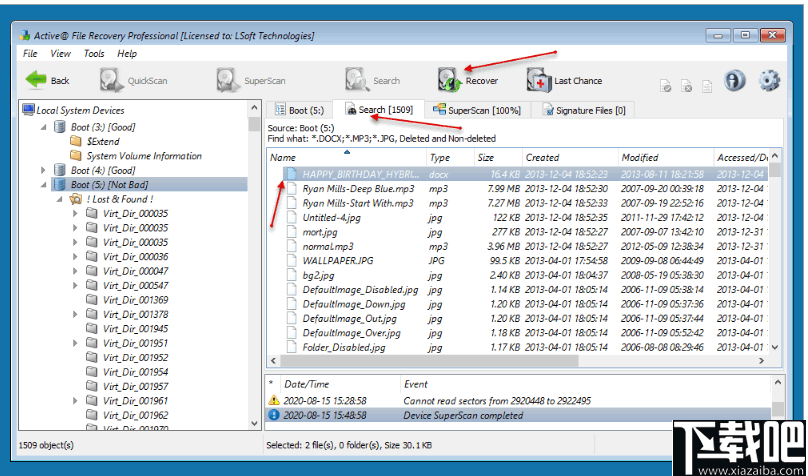The image size is (808, 476).
Task: Click the QuickScan toolbar icon
Action: click(x=112, y=80)
